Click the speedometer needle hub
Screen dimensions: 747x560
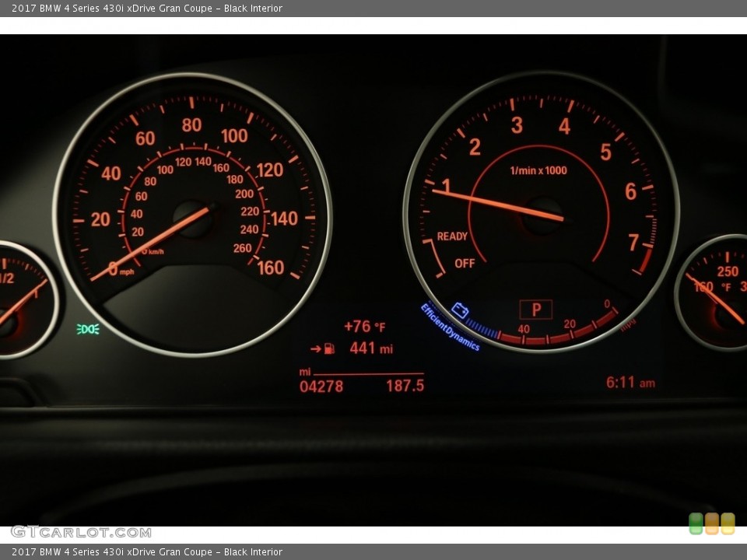click(x=193, y=219)
